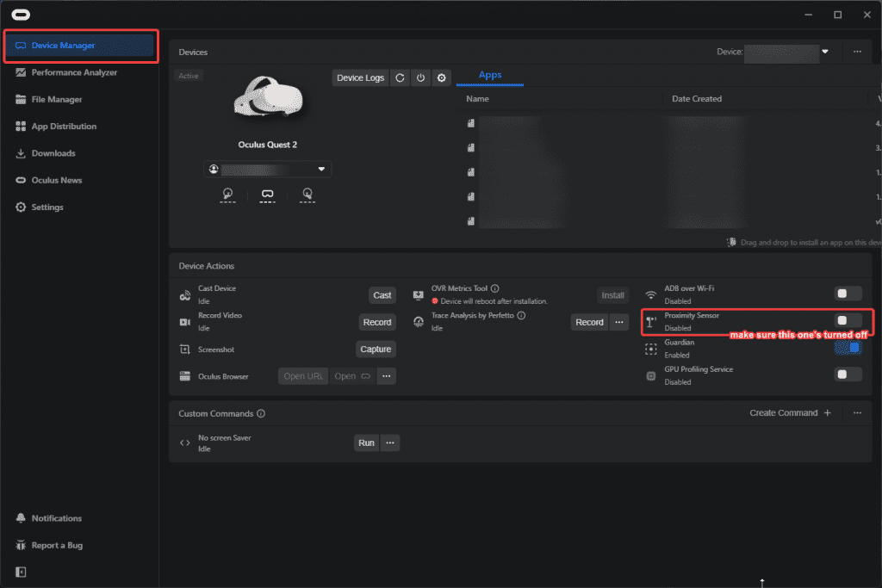Screen dimensions: 882x588
Task: Collapse sidebar with bottom panel icon
Action: point(21,573)
